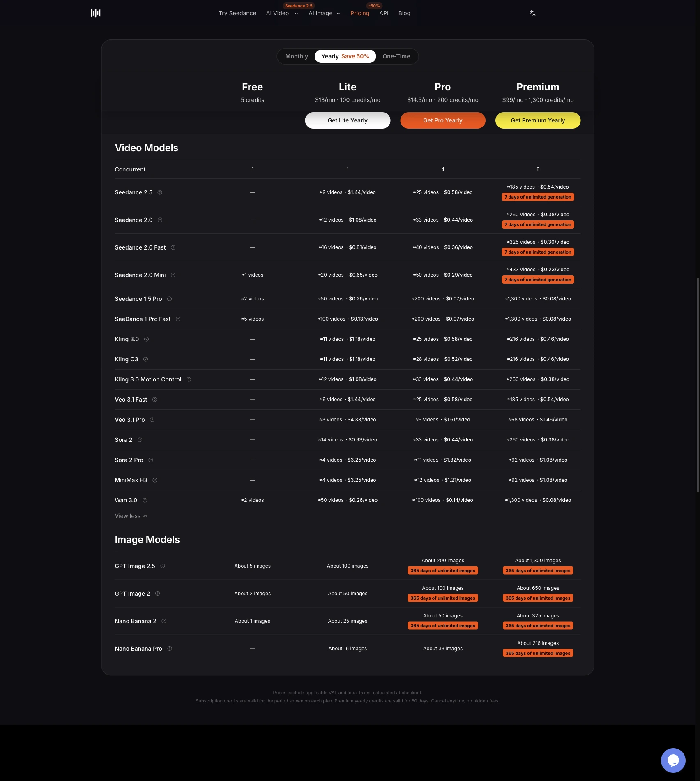
Task: Click the info icon beside SeeDance 1 Pro Fast
Action: pyautogui.click(x=178, y=319)
